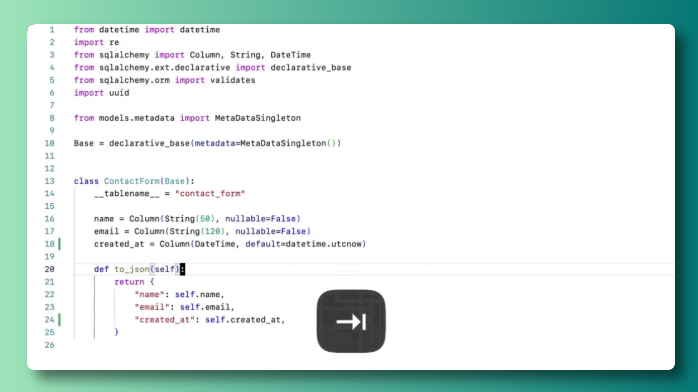This screenshot has width=698, height=392.
Task: Click the declarative_base call on line 10
Action: [x=149, y=143]
